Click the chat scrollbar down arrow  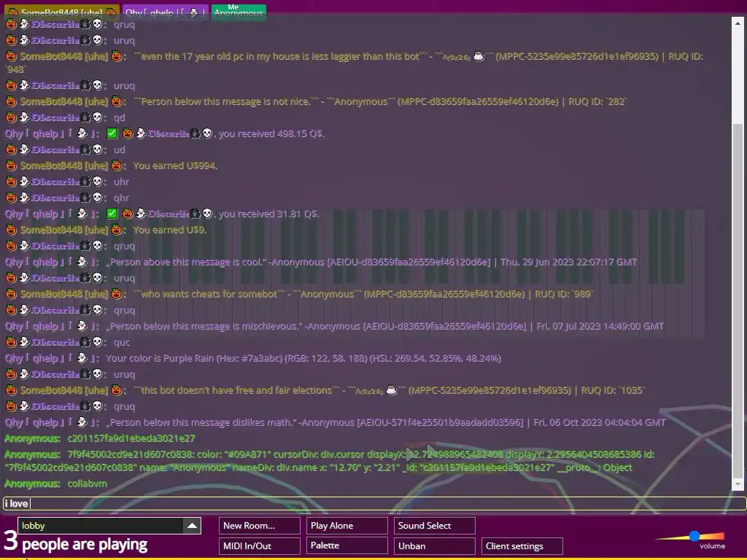(x=738, y=485)
